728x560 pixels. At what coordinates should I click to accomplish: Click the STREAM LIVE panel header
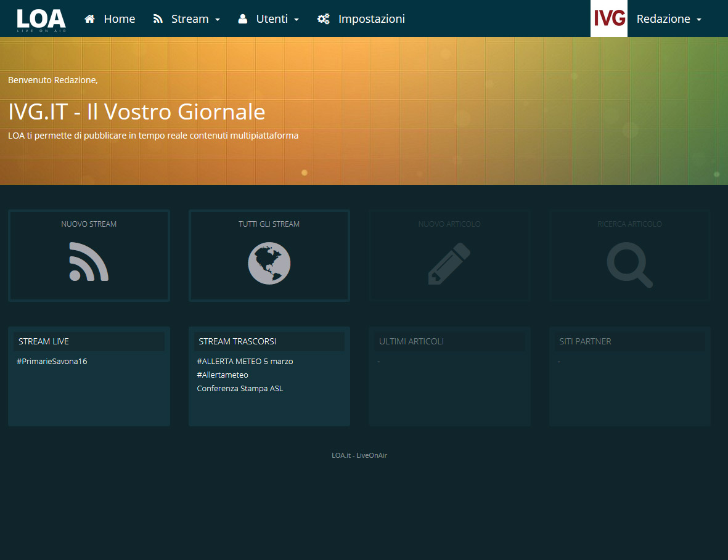(x=89, y=341)
